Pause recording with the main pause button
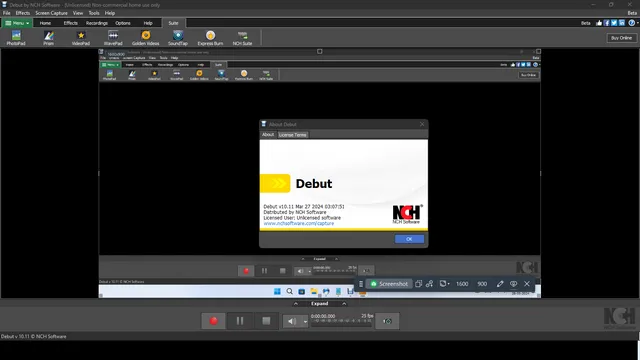 240,321
